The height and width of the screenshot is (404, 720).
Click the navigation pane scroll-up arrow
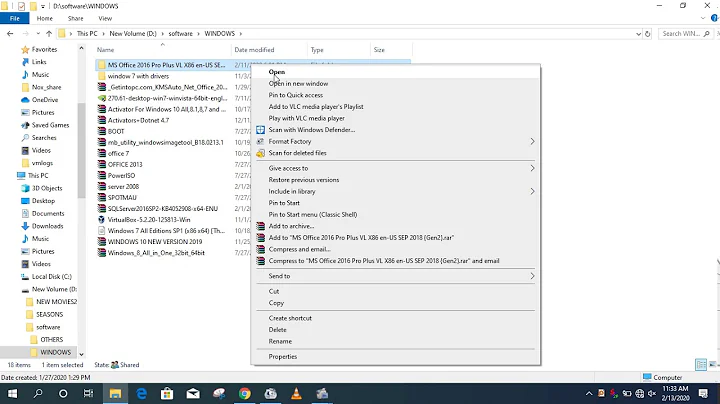[81, 48]
